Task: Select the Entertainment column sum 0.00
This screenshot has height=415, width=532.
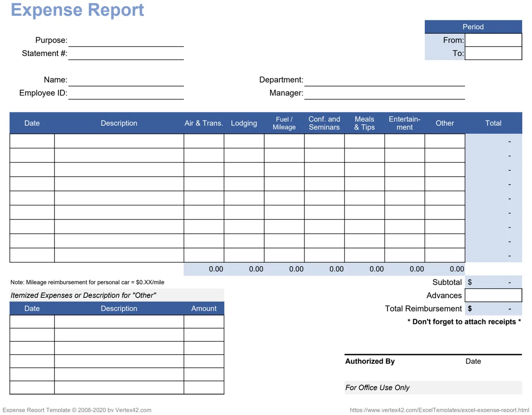Action: pyautogui.click(x=405, y=269)
